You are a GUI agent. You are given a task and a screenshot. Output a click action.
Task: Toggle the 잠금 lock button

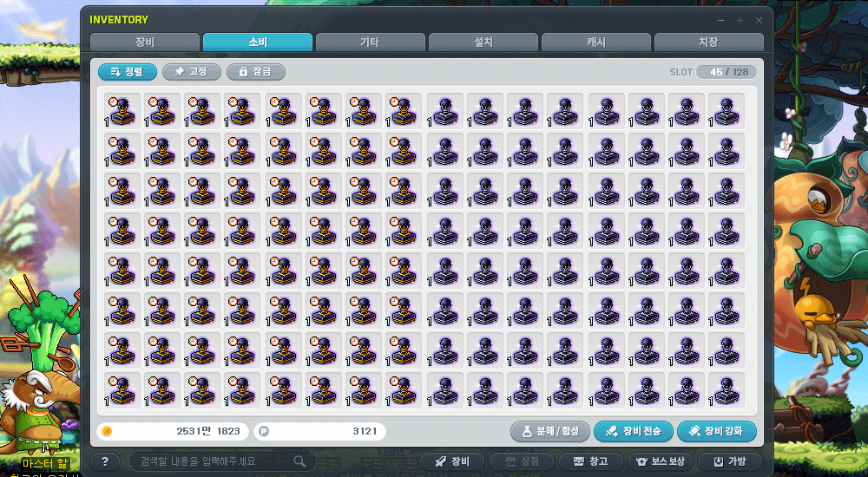pyautogui.click(x=256, y=72)
